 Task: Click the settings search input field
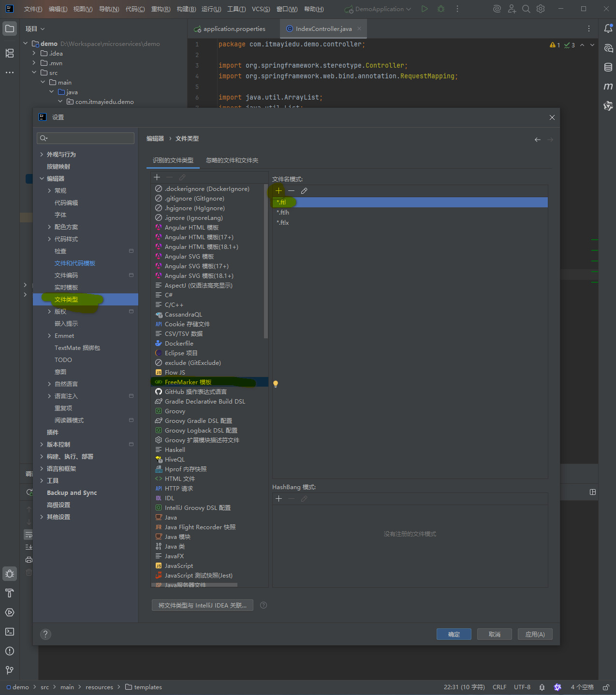point(86,138)
